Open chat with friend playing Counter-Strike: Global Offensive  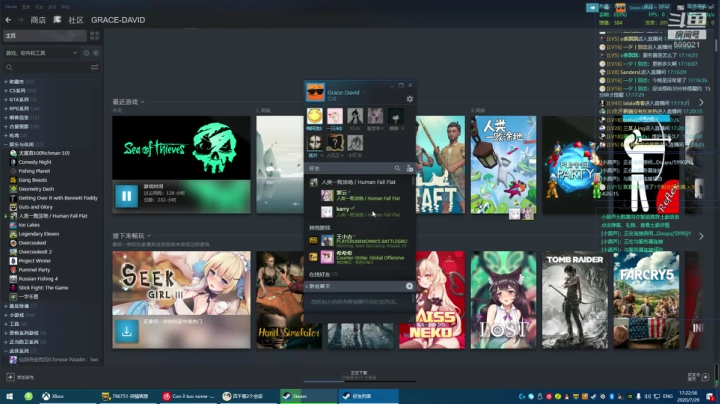point(358,257)
